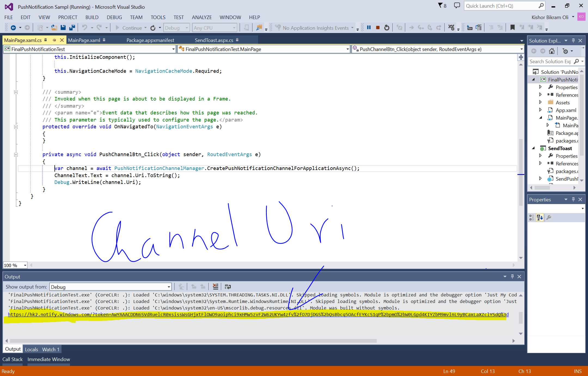Click Alphabetical sort icon in Properties panel
This screenshot has width=588, height=376.
(540, 217)
